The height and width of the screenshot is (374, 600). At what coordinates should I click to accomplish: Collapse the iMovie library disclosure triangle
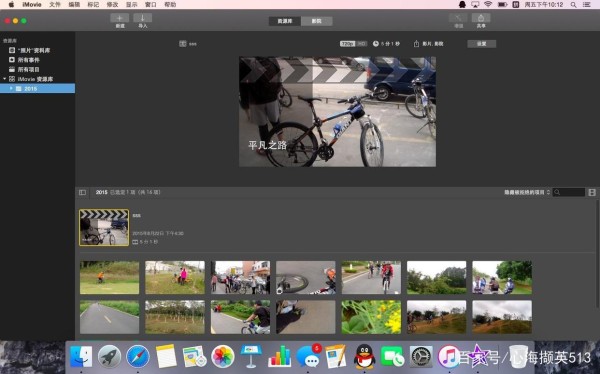click(5, 79)
